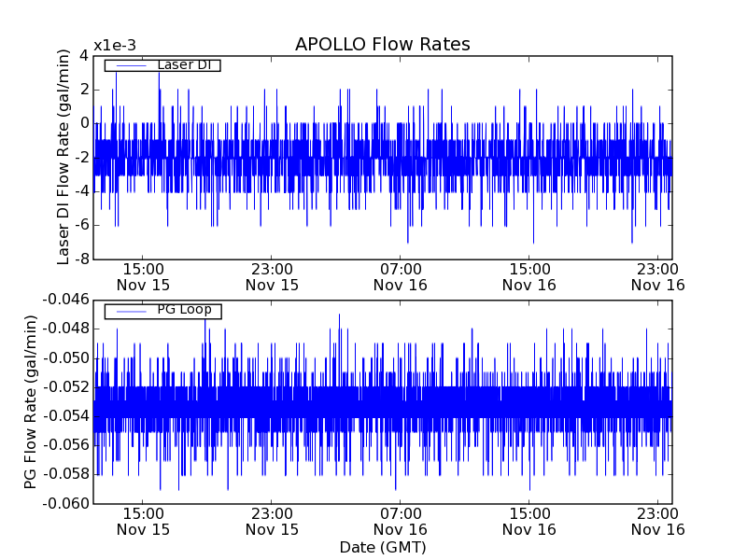Click the Date (GMT) x-axis label
This screenshot has width=747, height=560.
point(382,547)
